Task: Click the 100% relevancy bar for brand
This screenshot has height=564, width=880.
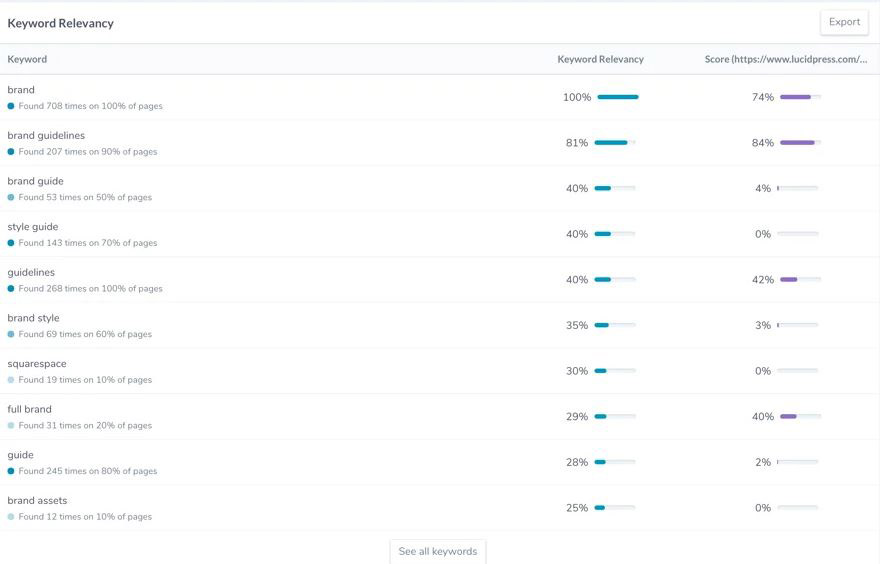Action: coord(617,97)
